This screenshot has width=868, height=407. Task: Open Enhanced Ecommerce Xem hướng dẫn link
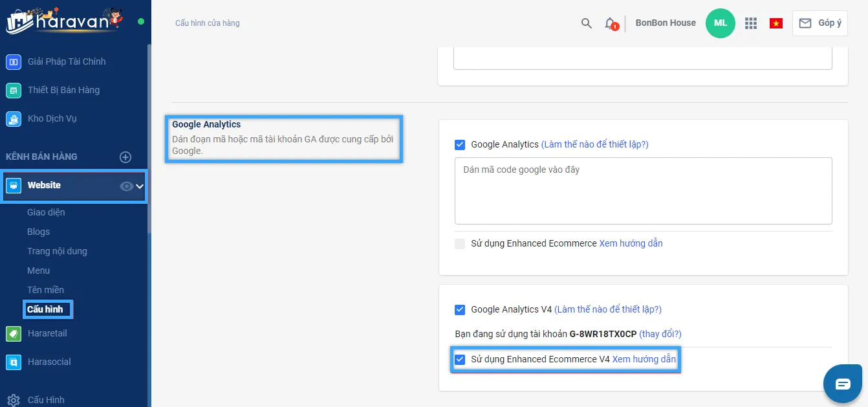click(x=631, y=244)
